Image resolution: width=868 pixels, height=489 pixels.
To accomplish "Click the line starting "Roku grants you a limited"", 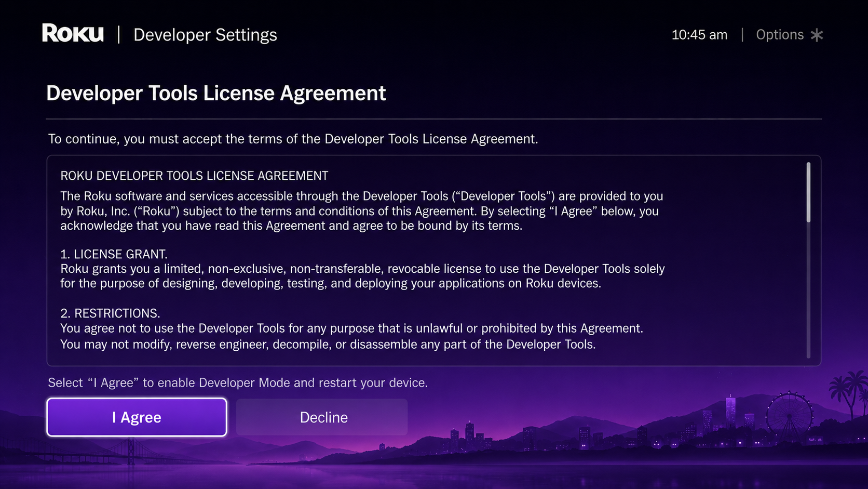I will coord(362,269).
